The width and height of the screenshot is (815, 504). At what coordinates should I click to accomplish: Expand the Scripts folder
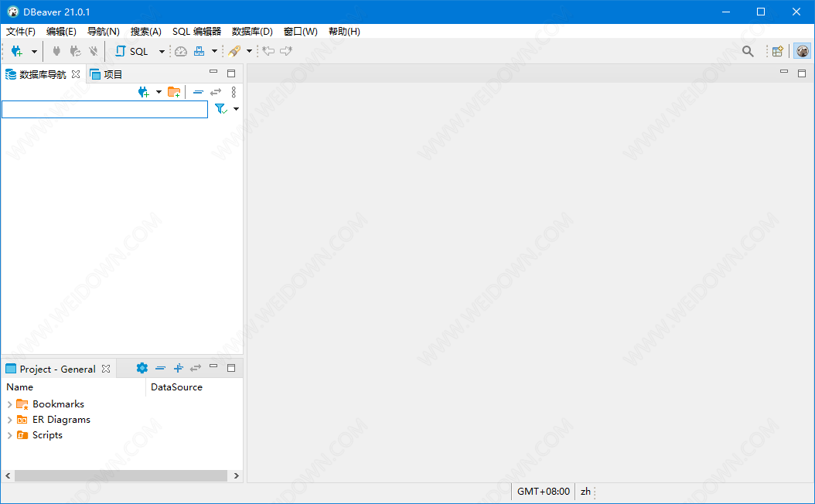click(x=9, y=435)
